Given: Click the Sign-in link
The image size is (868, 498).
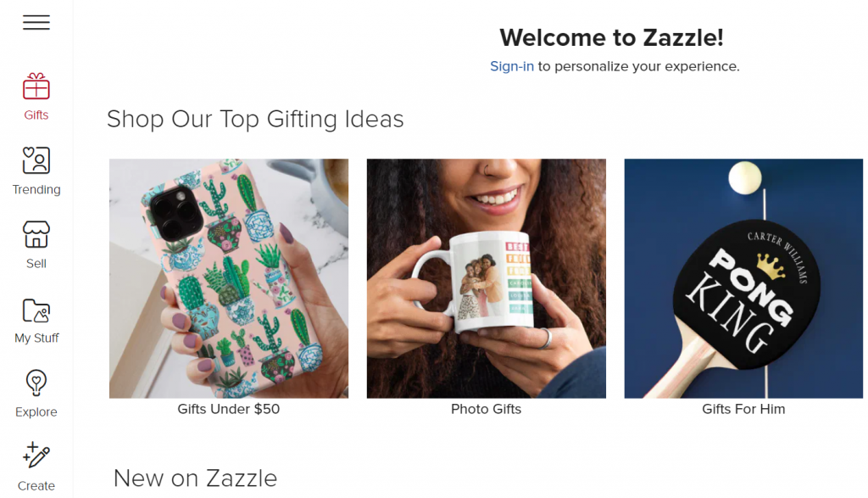Looking at the screenshot, I should pyautogui.click(x=512, y=66).
